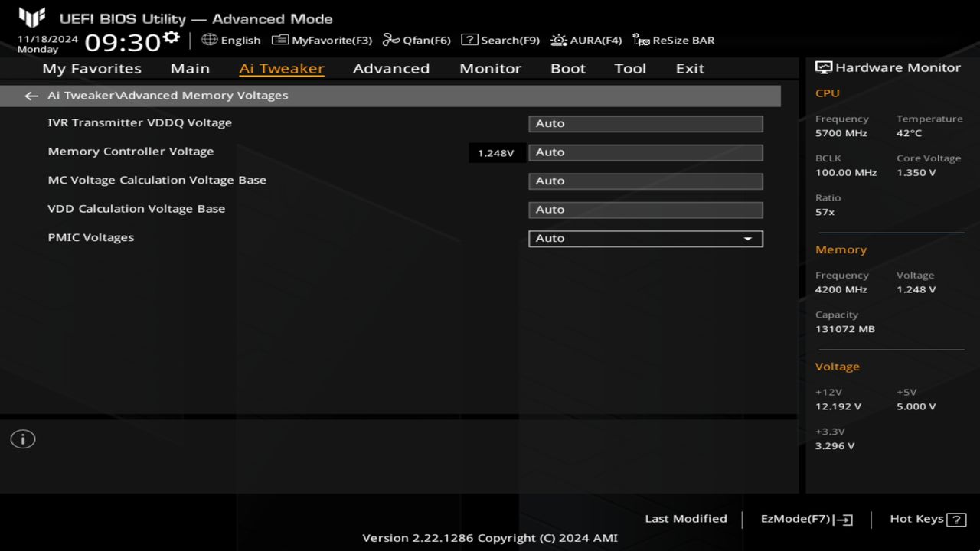Screen dimensions: 980x551
Task: Switch to the Boot tab
Action: tap(568, 68)
